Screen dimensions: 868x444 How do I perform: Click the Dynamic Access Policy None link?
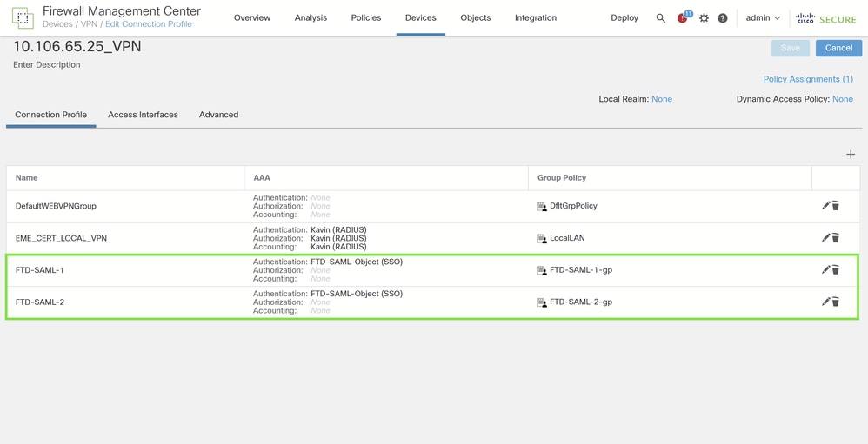(843, 99)
